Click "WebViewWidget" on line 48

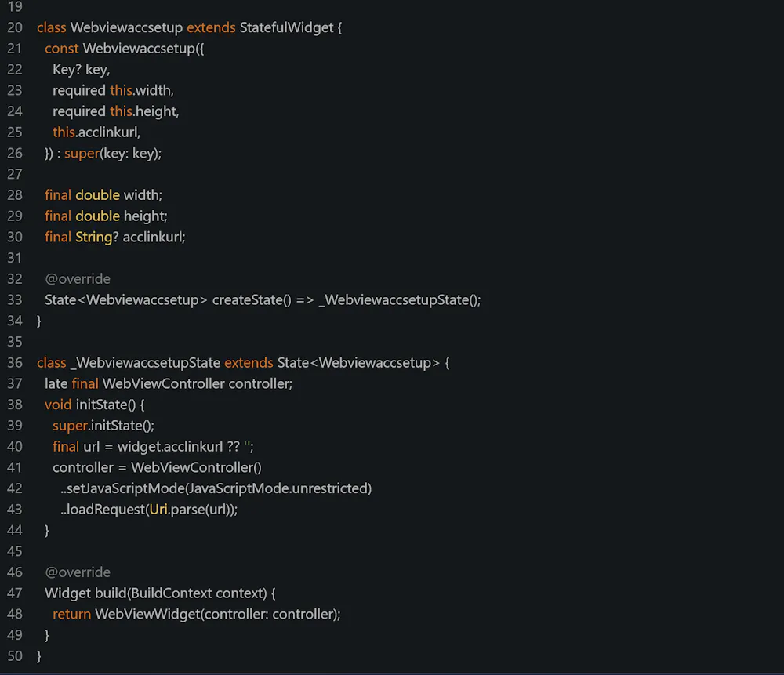click(147, 614)
